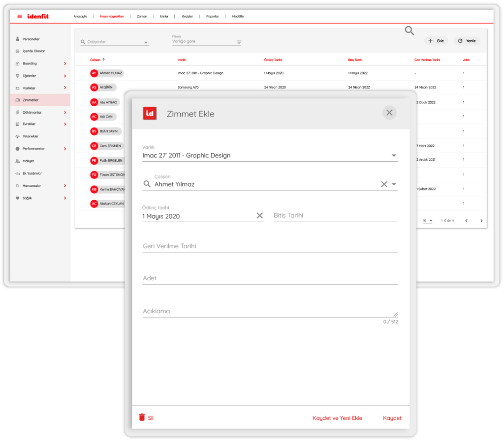Click the Kaydet button

point(392,418)
